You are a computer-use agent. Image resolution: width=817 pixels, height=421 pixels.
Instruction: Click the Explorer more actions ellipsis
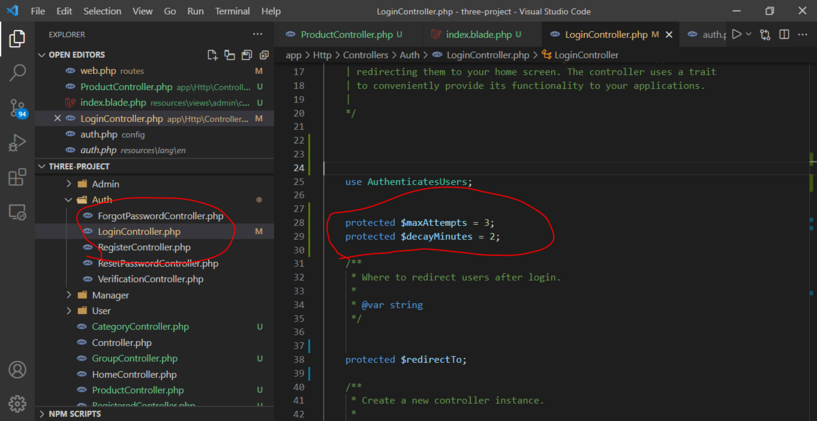tap(258, 34)
